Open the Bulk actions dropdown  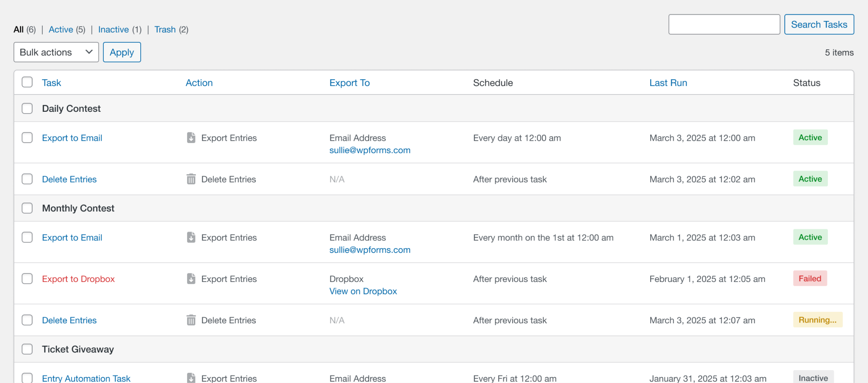pyautogui.click(x=56, y=52)
